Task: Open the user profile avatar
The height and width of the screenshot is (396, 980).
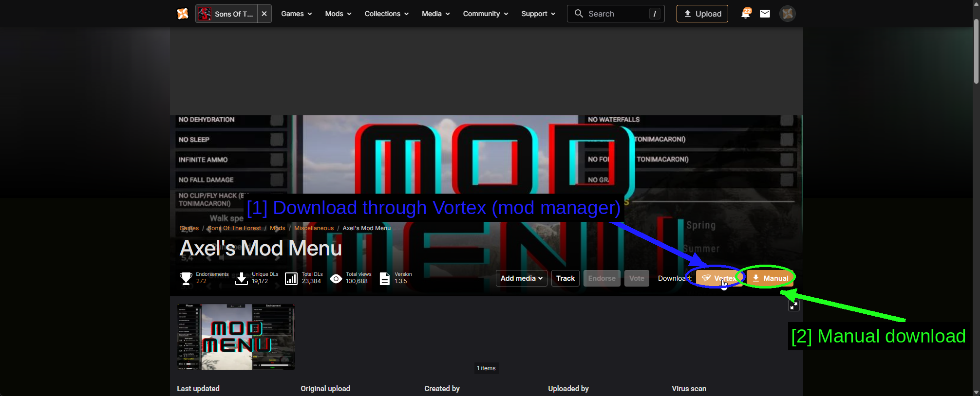Action: click(787, 14)
